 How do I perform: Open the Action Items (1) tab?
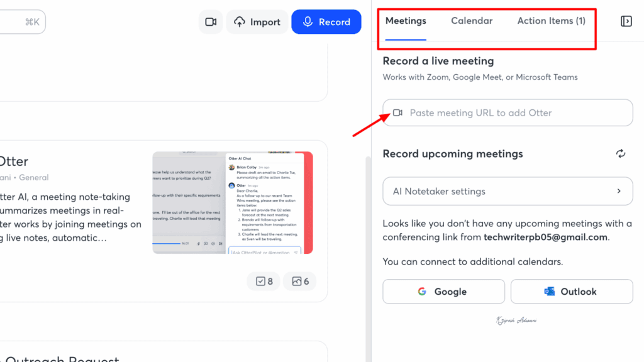[551, 21]
